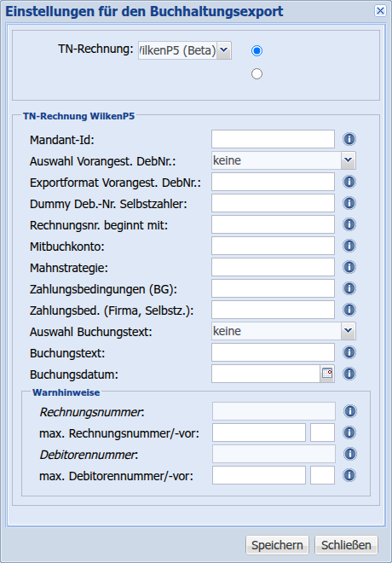The image size is (392, 563).
Task: Expand Auswahl Vorangest. DebNr. dropdown
Action: pyautogui.click(x=348, y=160)
